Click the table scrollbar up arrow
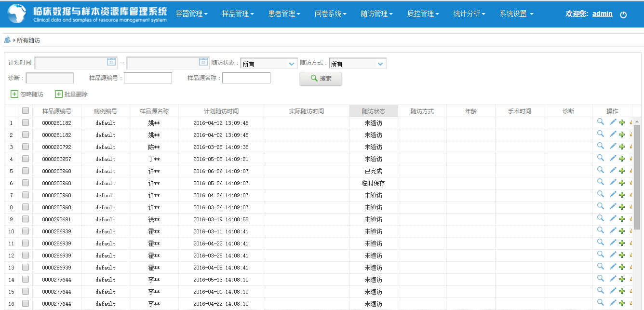This screenshot has width=644, height=310. click(637, 121)
